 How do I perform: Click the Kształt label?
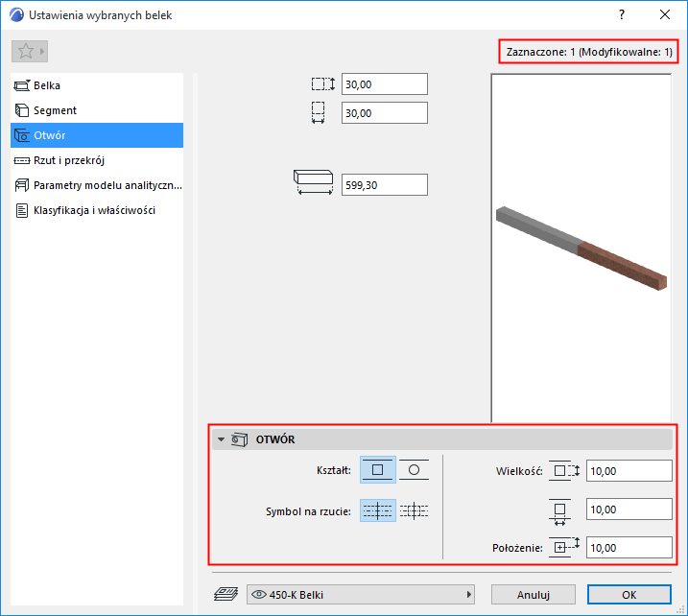pos(334,470)
